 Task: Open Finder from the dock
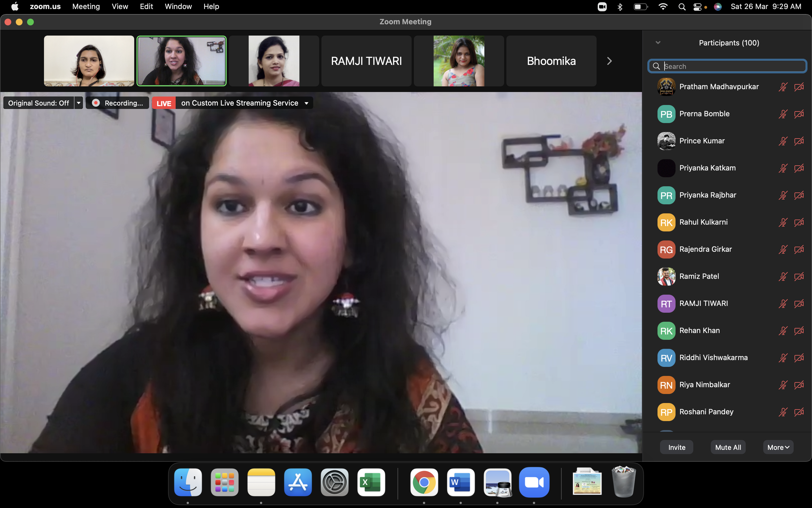coord(188,483)
